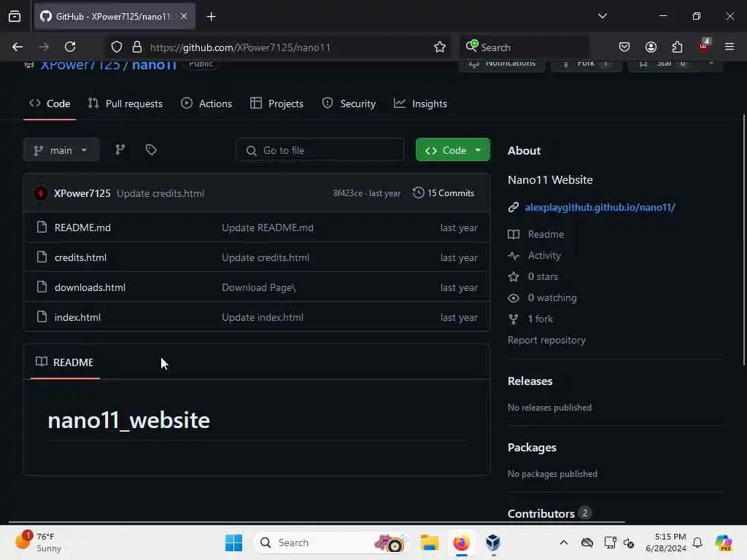The height and width of the screenshot is (560, 747).
Task: Click the tracking protection shield icon
Action: click(116, 47)
